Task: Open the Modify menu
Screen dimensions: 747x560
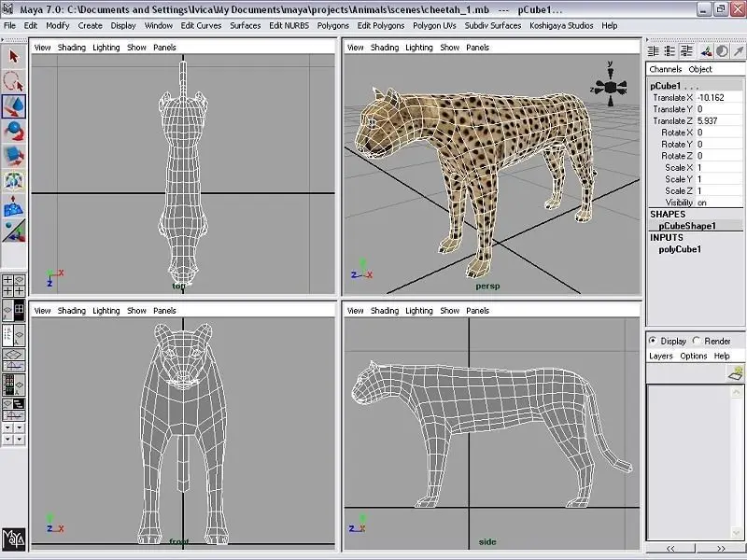Action: point(58,26)
